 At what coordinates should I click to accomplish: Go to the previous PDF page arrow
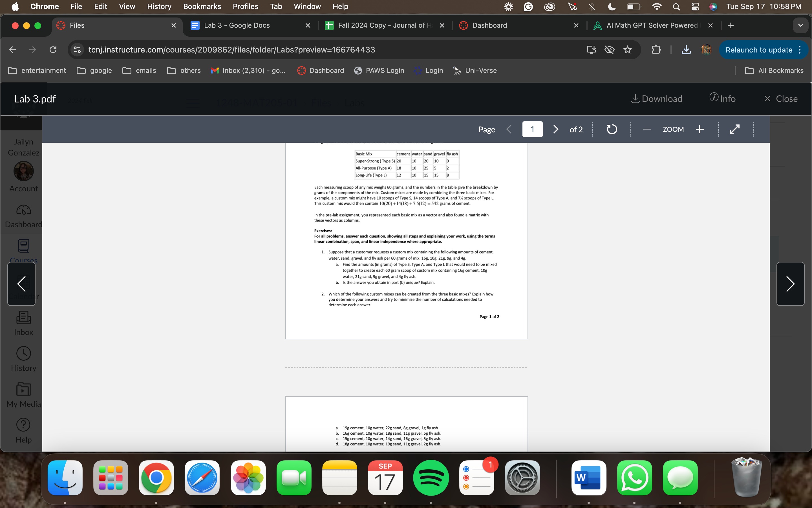509,129
